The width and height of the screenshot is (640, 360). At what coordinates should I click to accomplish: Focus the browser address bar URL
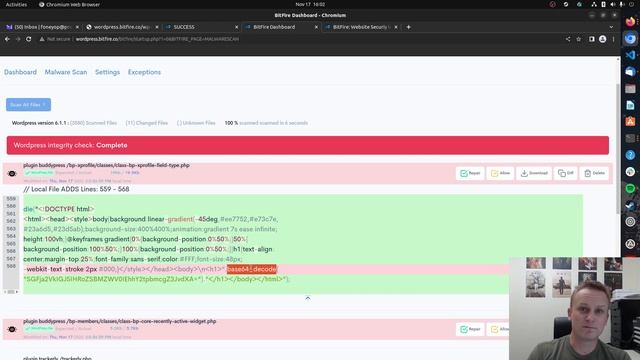tap(157, 39)
